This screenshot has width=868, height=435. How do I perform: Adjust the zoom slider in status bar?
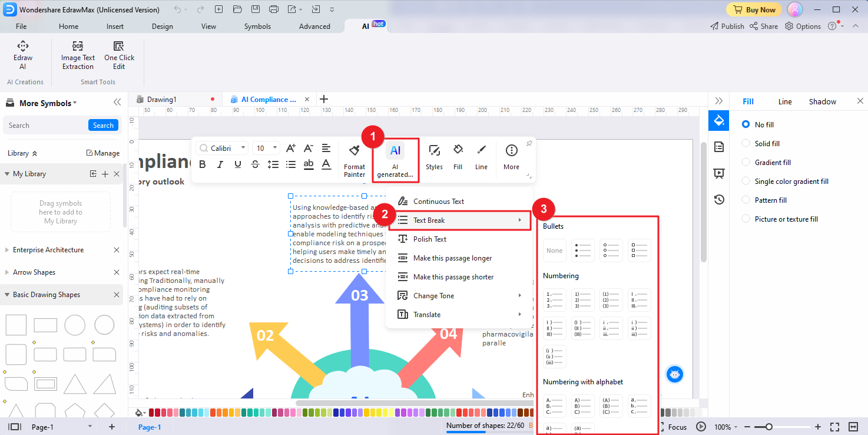pyautogui.click(x=768, y=427)
